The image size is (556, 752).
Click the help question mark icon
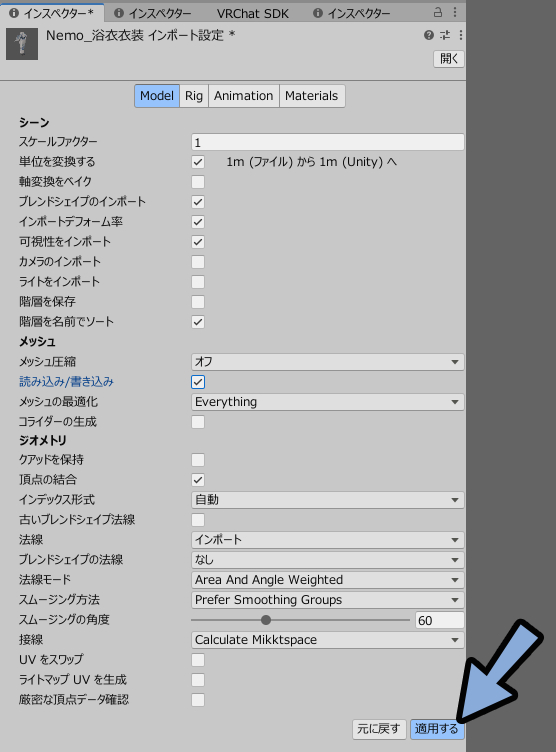[429, 35]
